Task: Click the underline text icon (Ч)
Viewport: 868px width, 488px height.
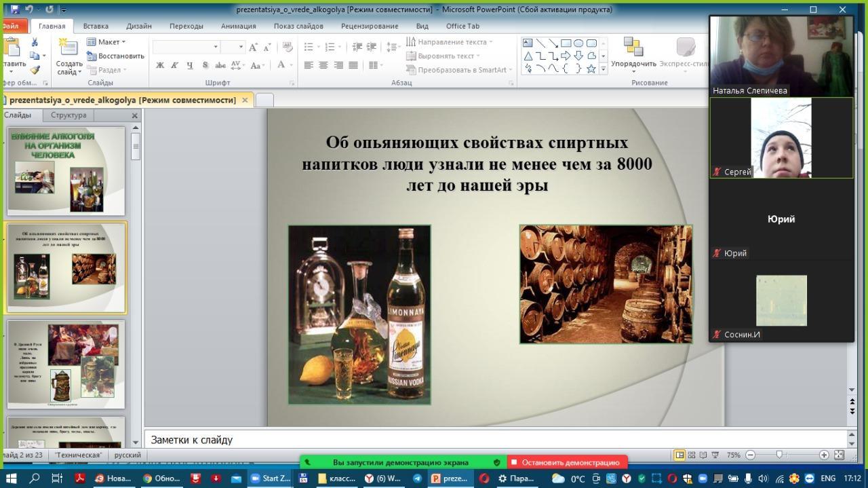Action: (189, 66)
